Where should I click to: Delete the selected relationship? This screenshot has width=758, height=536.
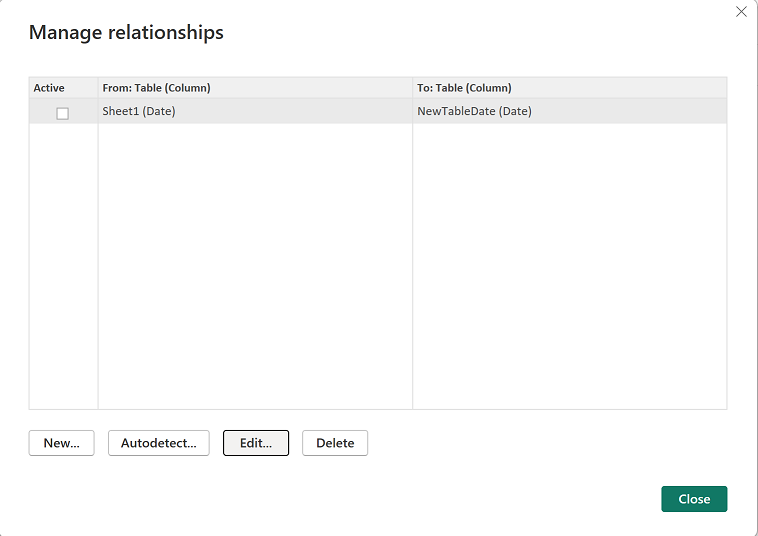pos(335,443)
